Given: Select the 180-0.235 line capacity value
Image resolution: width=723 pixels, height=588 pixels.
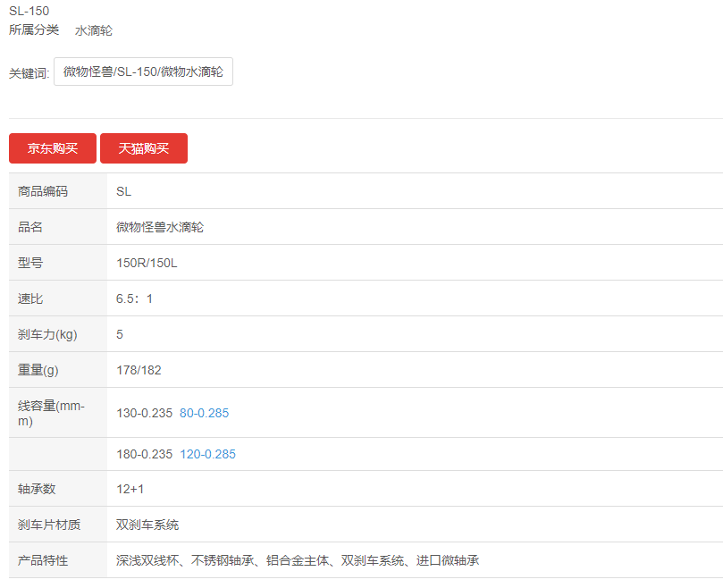Looking at the screenshot, I should click(x=144, y=454).
